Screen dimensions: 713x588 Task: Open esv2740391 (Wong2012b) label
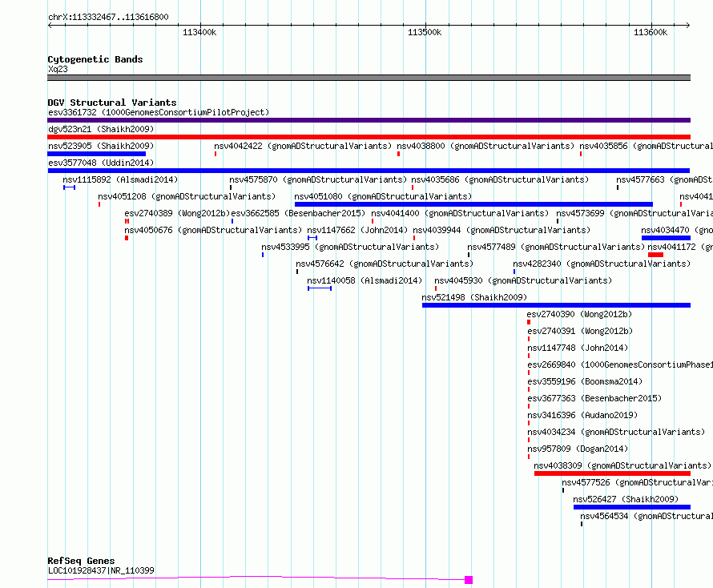pyautogui.click(x=580, y=331)
